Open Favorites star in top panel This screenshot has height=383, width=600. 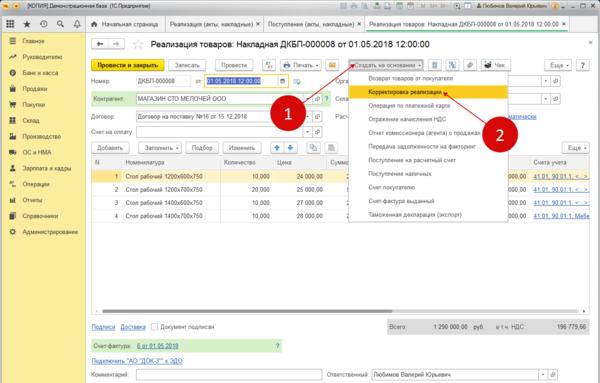(x=27, y=24)
